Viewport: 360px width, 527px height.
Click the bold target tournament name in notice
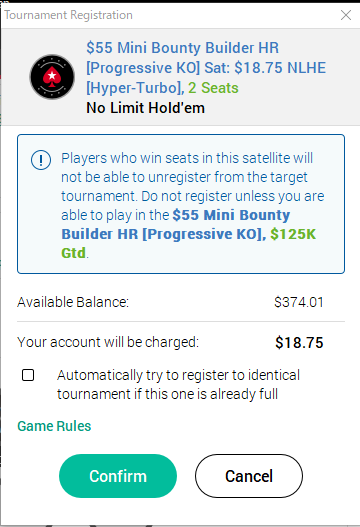click(175, 225)
